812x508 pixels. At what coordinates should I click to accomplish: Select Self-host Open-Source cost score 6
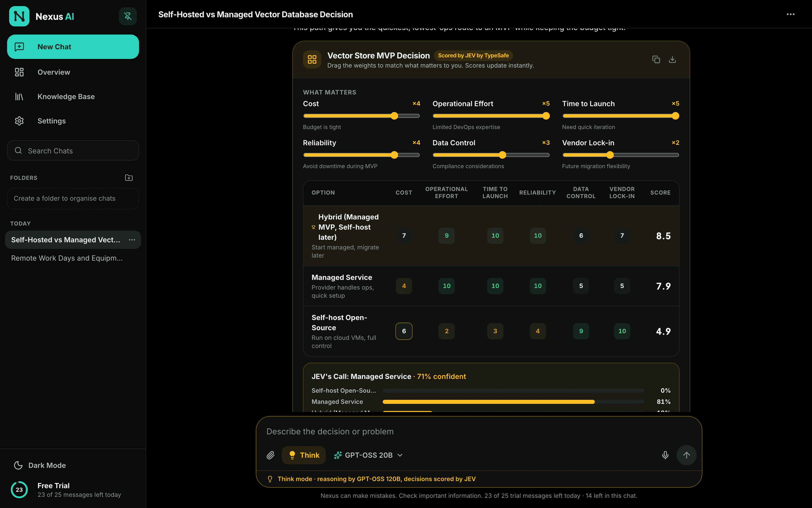404,331
